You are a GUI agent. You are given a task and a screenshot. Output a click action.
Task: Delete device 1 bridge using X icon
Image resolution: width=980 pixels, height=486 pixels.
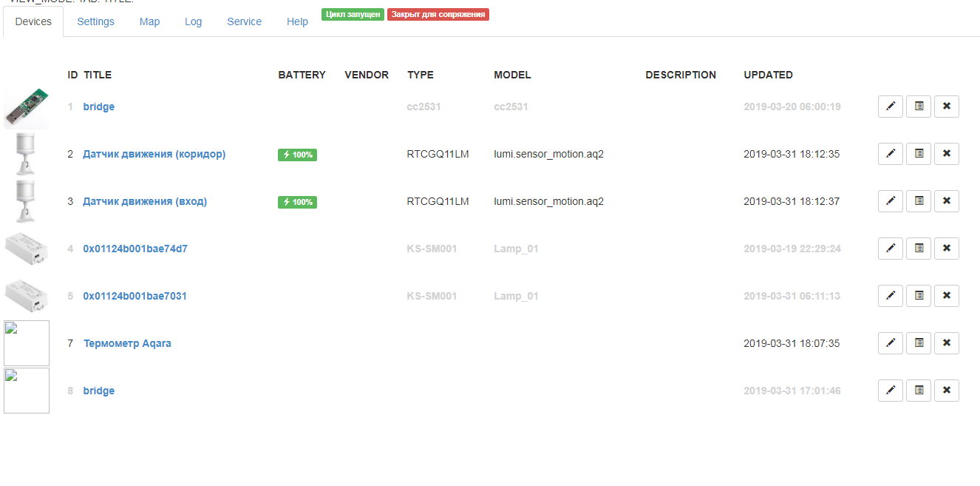pyautogui.click(x=947, y=107)
